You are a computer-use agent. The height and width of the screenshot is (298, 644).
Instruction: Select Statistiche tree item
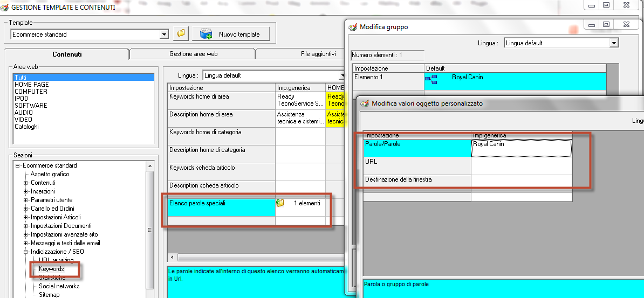(x=52, y=278)
